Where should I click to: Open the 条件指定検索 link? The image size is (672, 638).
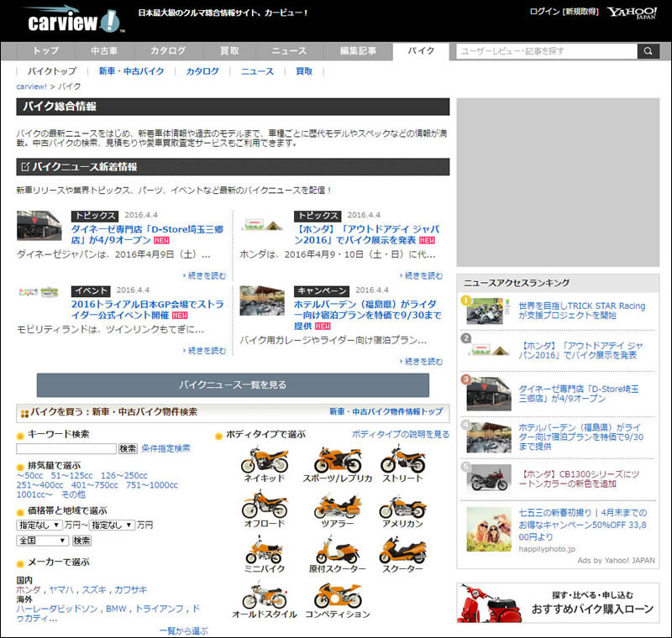165,448
